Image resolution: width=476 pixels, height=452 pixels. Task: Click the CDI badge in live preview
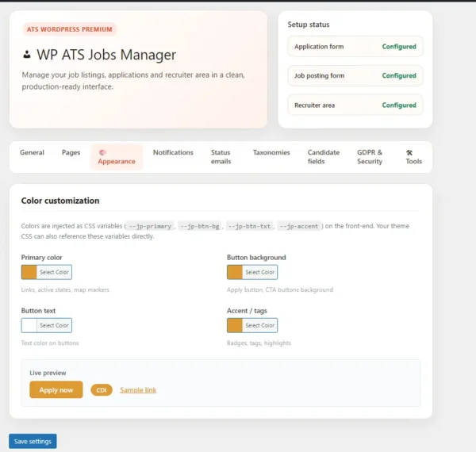pos(102,390)
